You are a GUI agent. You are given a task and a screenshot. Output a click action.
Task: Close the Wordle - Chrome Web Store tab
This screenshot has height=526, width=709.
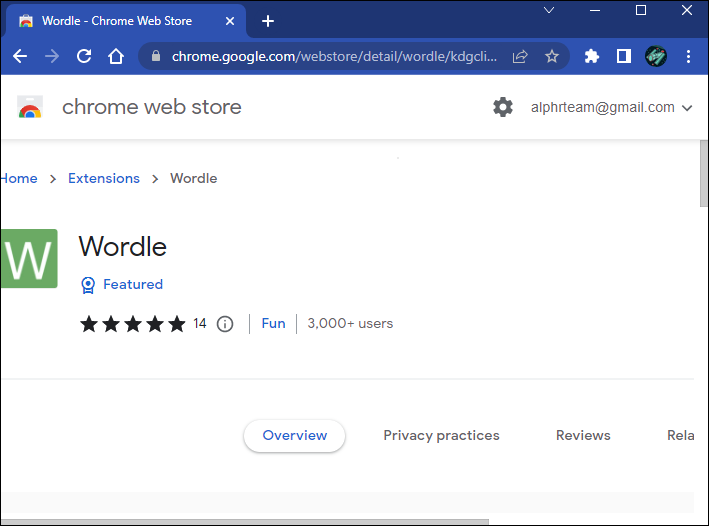230,21
